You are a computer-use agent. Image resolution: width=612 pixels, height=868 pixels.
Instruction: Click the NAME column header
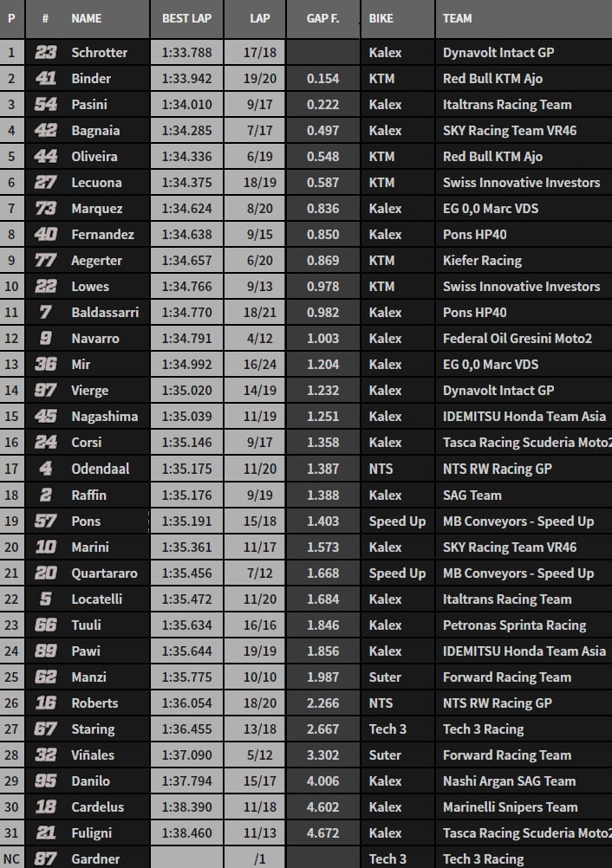click(86, 17)
